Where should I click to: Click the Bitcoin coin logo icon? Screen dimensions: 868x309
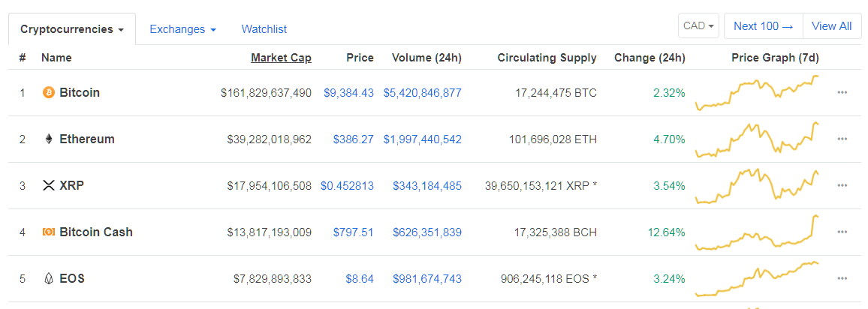(49, 93)
